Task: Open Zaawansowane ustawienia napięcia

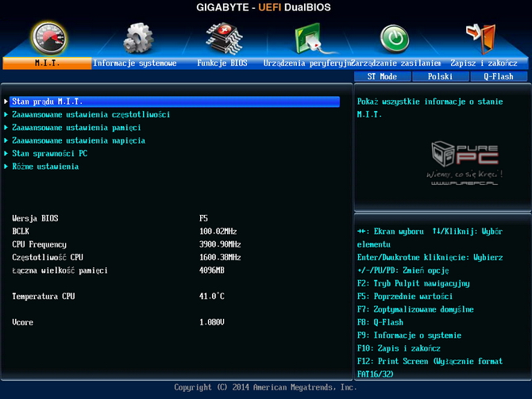Action: pos(79,140)
